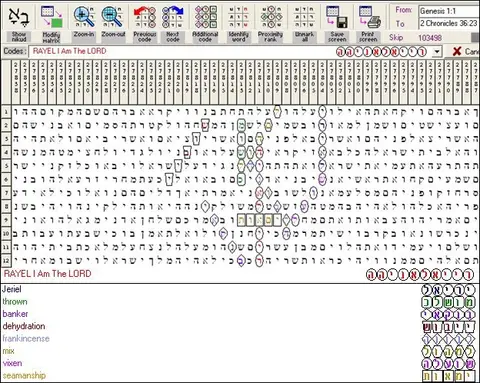This screenshot has height=383, width=480.
Task: Select the Identify word tool
Action: pos(239,17)
